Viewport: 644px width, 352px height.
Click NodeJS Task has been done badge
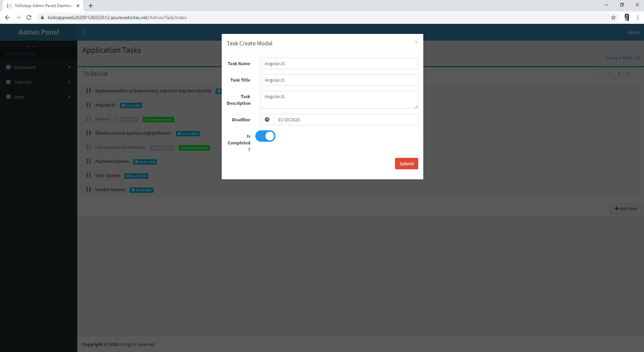[x=159, y=120]
